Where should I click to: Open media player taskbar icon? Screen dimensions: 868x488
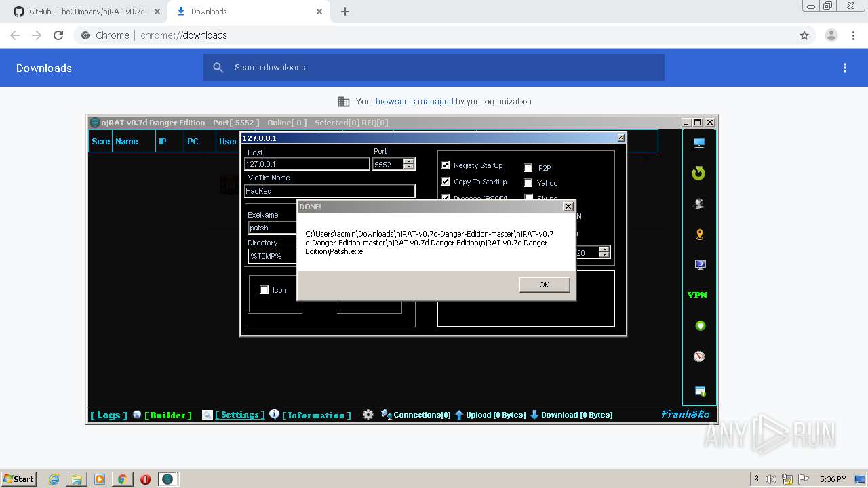click(x=100, y=479)
